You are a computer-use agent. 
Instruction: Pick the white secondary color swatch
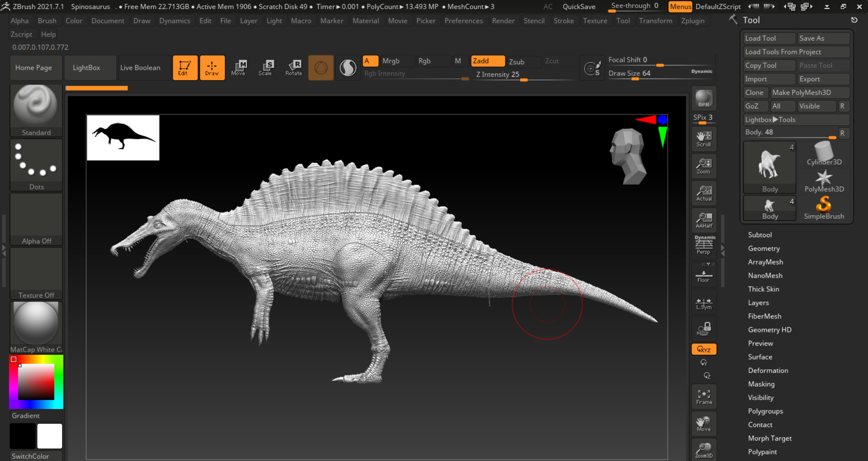coord(50,436)
